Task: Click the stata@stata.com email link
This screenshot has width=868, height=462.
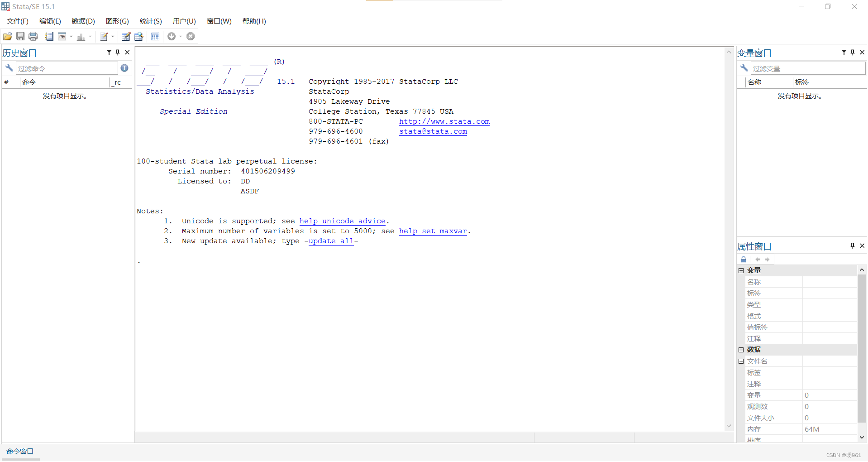Action: 433,131
